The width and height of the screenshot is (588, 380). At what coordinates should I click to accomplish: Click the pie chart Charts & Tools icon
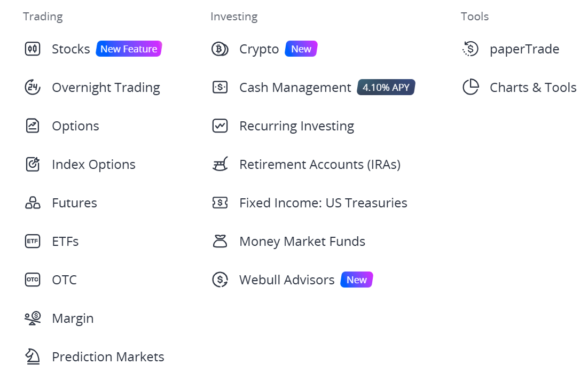pos(471,87)
